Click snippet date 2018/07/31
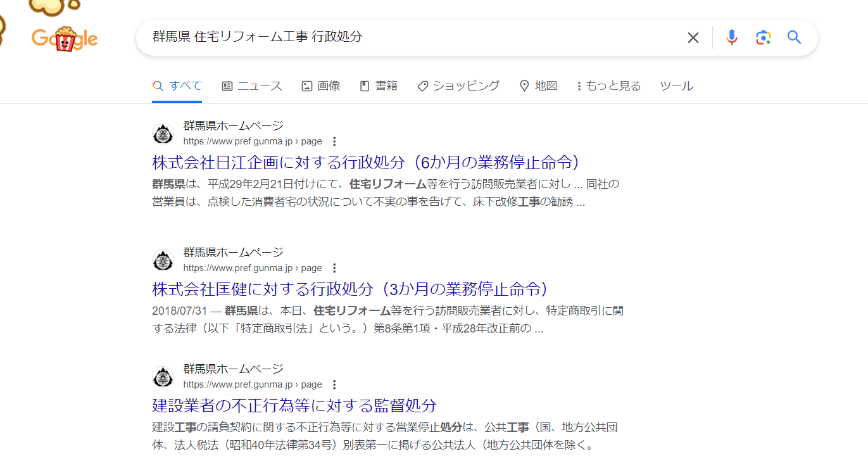 [x=179, y=311]
